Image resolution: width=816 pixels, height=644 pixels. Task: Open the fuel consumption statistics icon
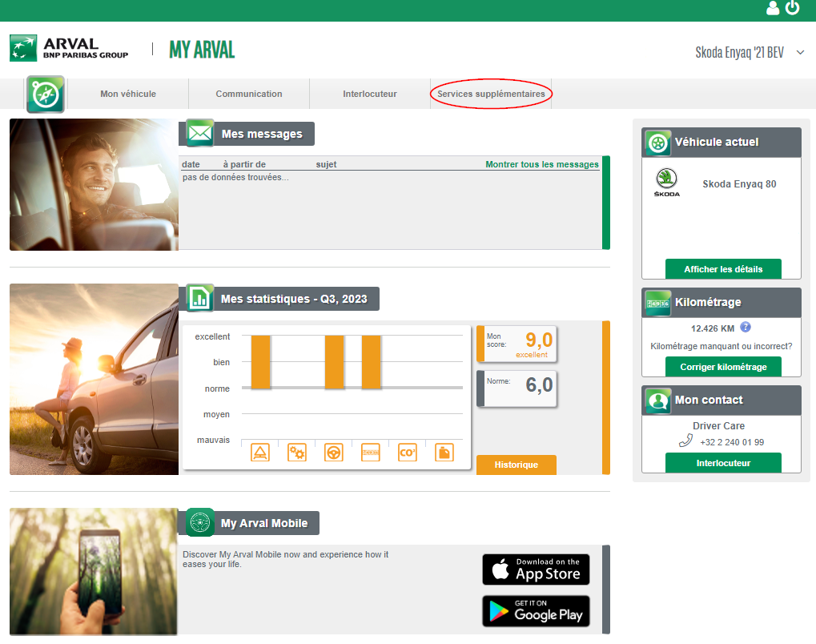pos(444,452)
